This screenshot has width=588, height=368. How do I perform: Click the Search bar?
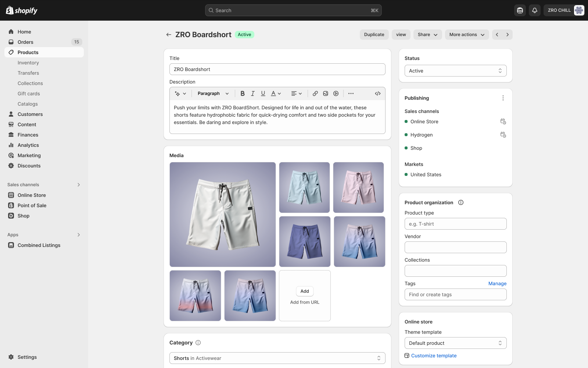point(293,10)
